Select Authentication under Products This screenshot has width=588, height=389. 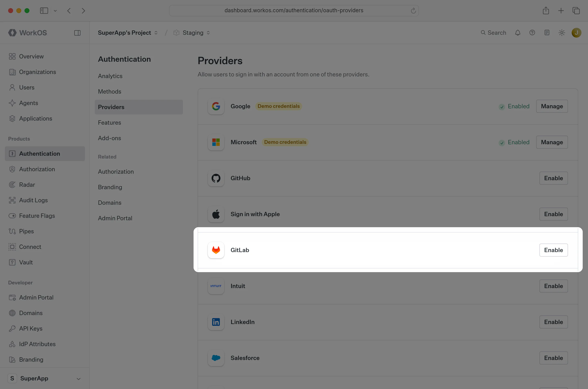coord(45,154)
